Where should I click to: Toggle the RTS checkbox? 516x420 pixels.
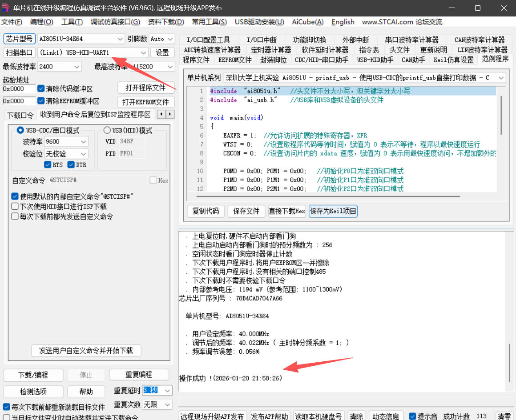48,165
